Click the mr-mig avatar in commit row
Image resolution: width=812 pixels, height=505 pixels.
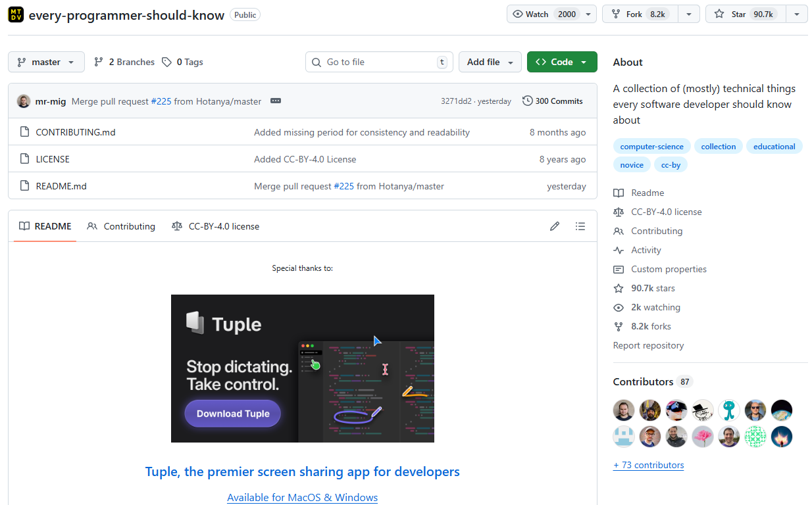click(x=24, y=101)
